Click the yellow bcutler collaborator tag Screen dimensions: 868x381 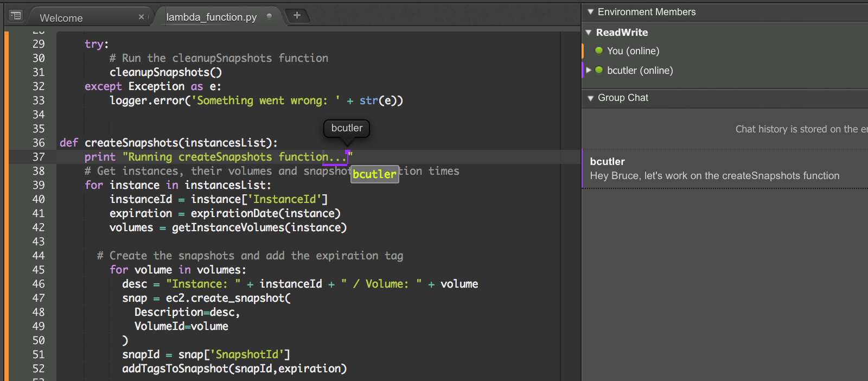coord(374,174)
